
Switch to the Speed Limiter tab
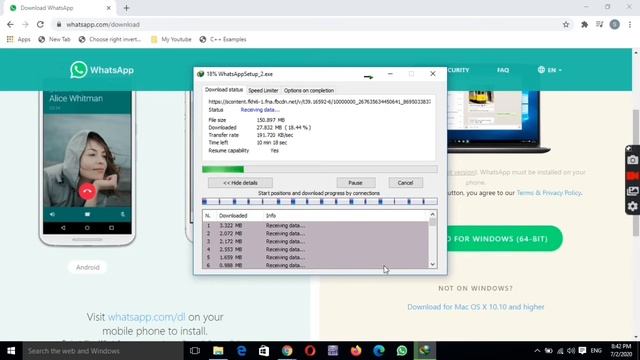[263, 90]
